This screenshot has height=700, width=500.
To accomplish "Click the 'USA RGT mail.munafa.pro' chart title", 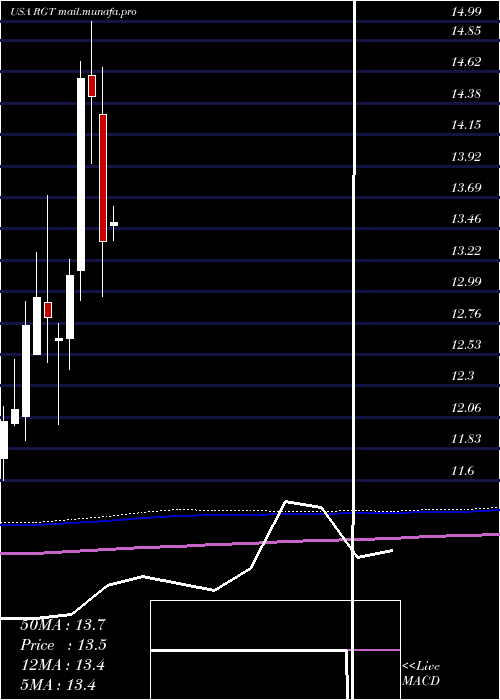I will [74, 12].
